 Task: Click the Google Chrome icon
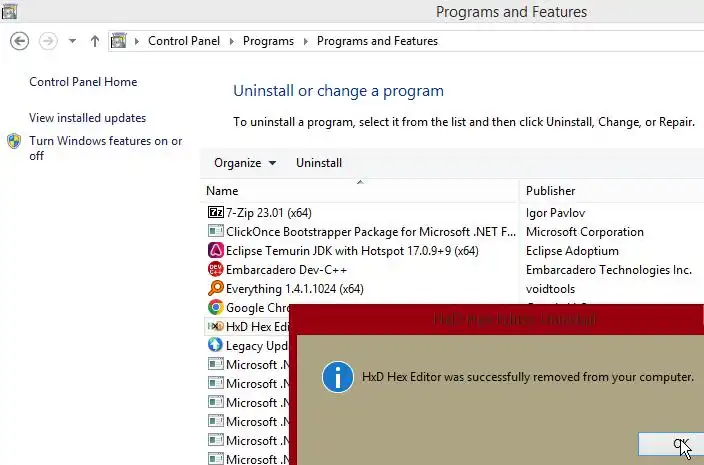coord(216,307)
